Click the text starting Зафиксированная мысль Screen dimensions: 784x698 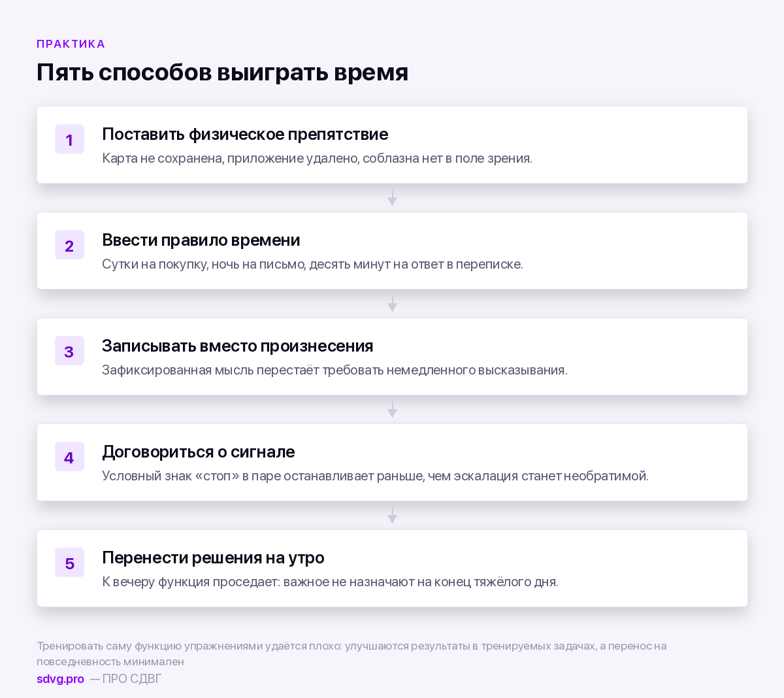335,370
